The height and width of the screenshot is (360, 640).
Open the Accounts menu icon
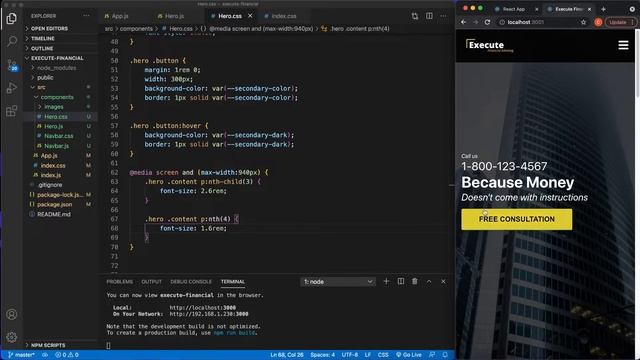tap(11, 314)
